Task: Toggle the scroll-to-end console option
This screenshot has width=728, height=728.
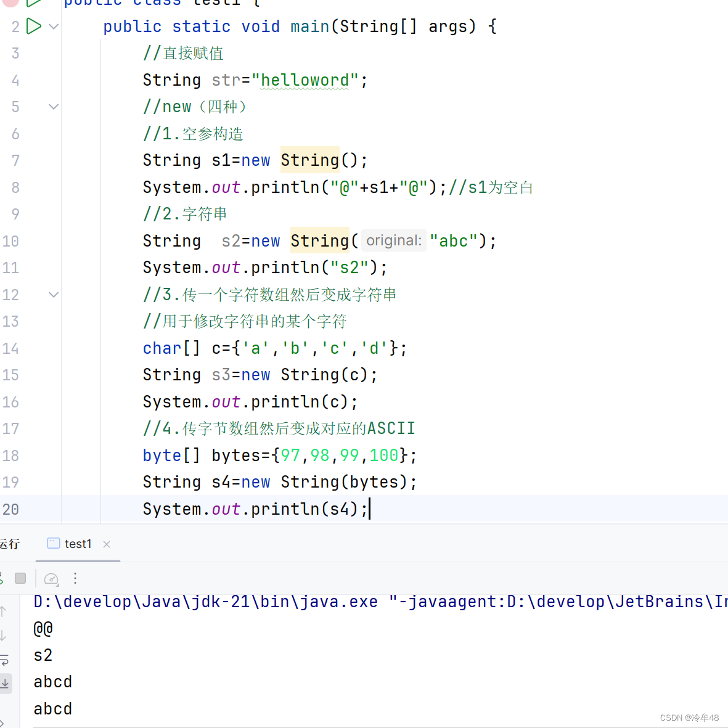Action: 6,683
